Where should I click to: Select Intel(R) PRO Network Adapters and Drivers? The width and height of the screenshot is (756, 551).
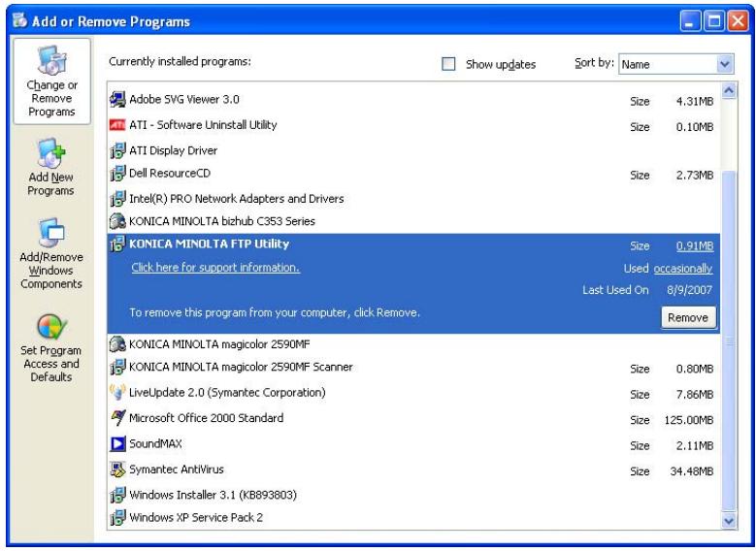point(413,199)
